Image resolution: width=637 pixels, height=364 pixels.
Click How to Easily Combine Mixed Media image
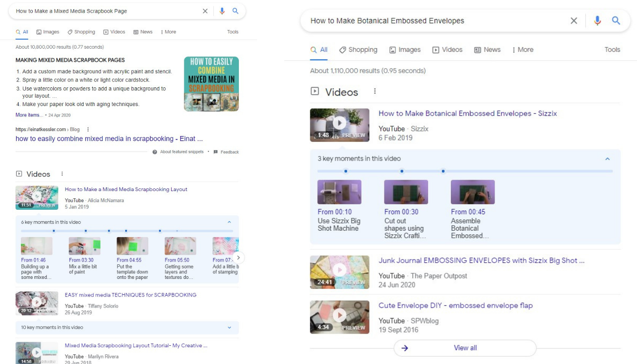point(211,84)
